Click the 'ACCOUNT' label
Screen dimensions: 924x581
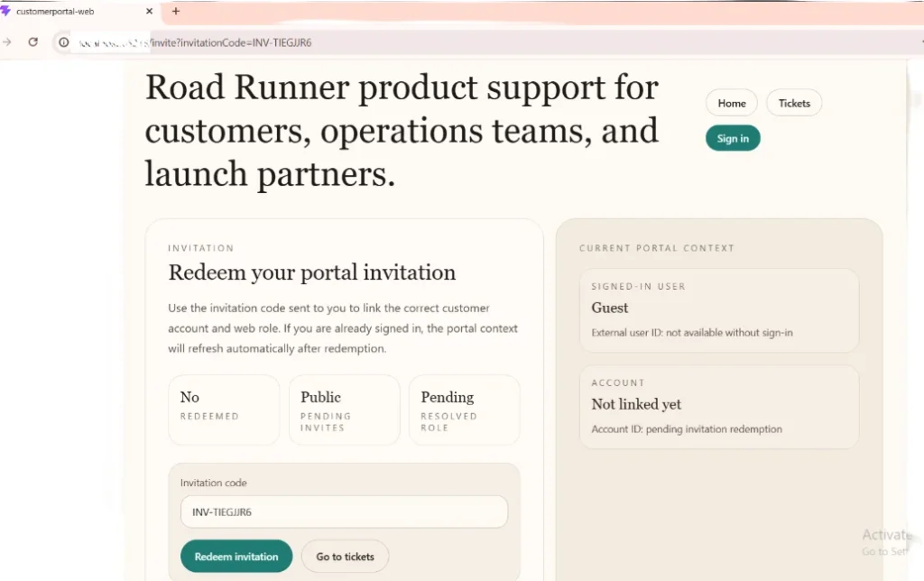coord(618,383)
